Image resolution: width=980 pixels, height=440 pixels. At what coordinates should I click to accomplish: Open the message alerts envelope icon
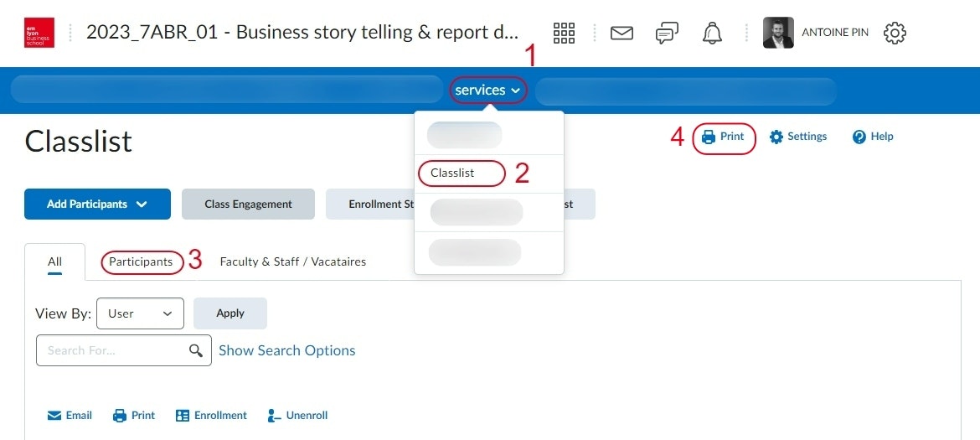click(622, 34)
